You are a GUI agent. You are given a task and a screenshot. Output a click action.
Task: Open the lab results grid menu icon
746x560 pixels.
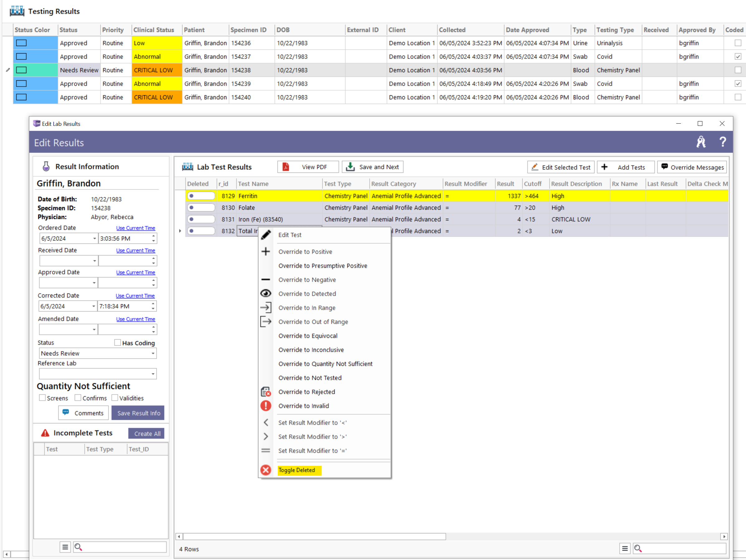pyautogui.click(x=625, y=548)
